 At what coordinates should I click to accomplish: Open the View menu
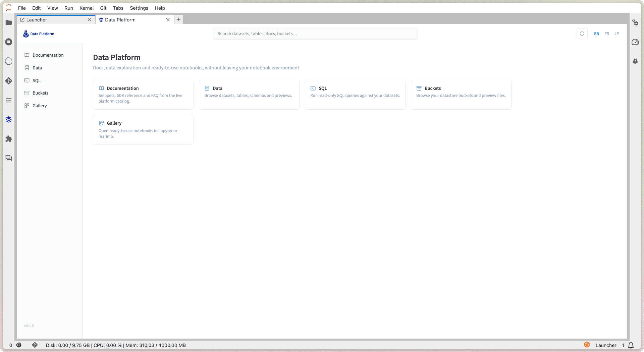(x=53, y=8)
